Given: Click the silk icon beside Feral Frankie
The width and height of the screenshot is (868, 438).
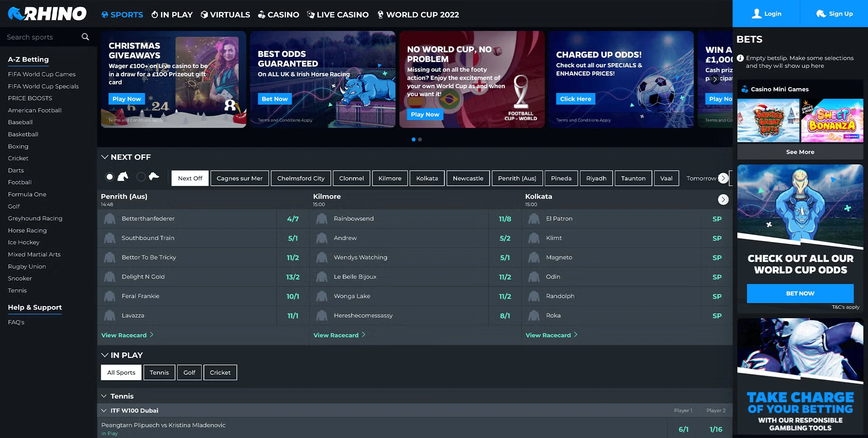Looking at the screenshot, I should [x=109, y=297].
